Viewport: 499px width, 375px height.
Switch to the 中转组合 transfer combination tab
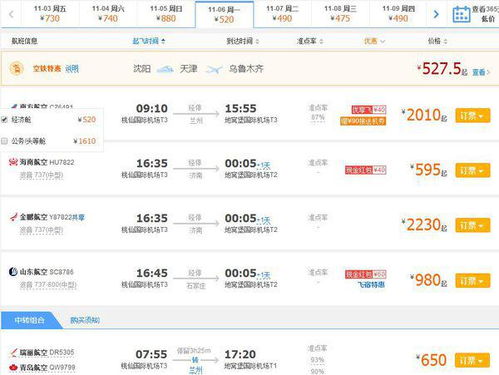pos(29,320)
